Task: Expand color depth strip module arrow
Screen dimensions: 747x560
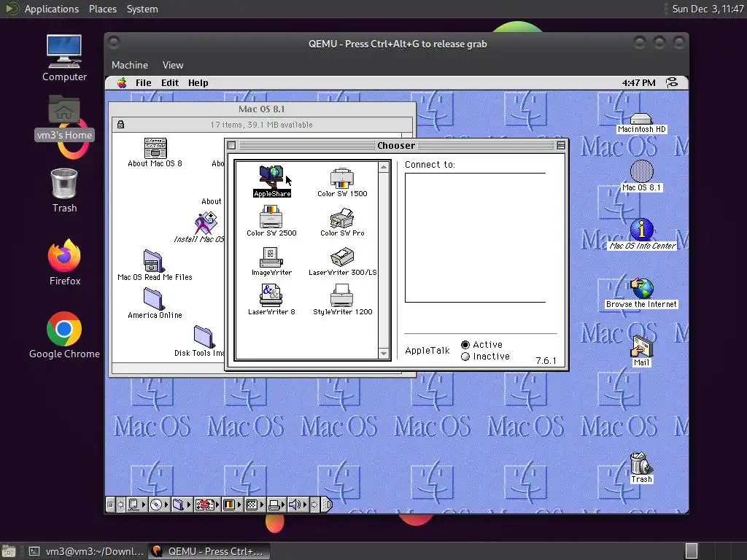Action: click(239, 505)
